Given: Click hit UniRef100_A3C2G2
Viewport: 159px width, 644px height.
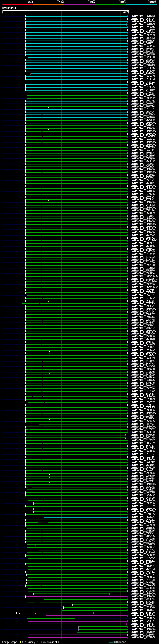Looking at the screenshot, I should point(143,99).
